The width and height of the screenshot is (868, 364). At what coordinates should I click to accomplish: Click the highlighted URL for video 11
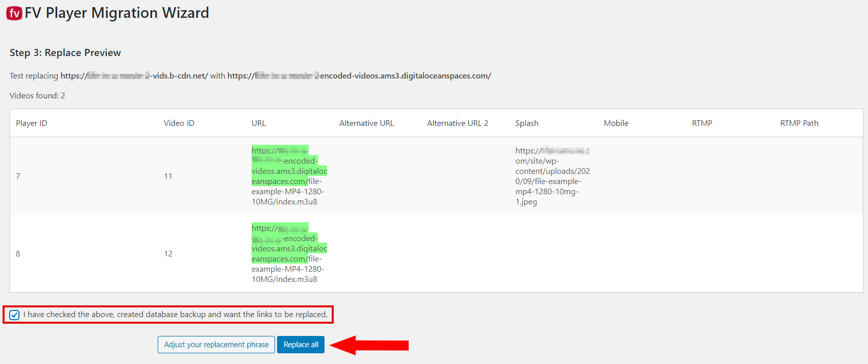coord(289,166)
